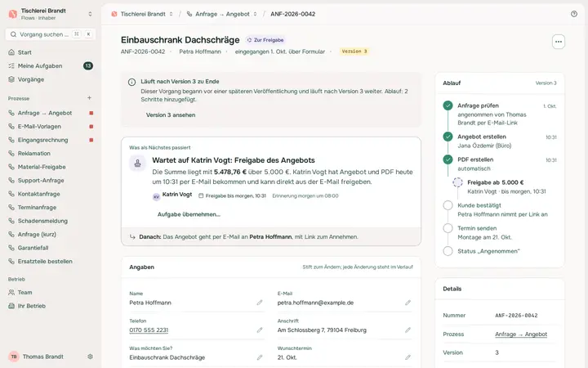Click Erinnerung morgen um 08:00 text

point(305,195)
